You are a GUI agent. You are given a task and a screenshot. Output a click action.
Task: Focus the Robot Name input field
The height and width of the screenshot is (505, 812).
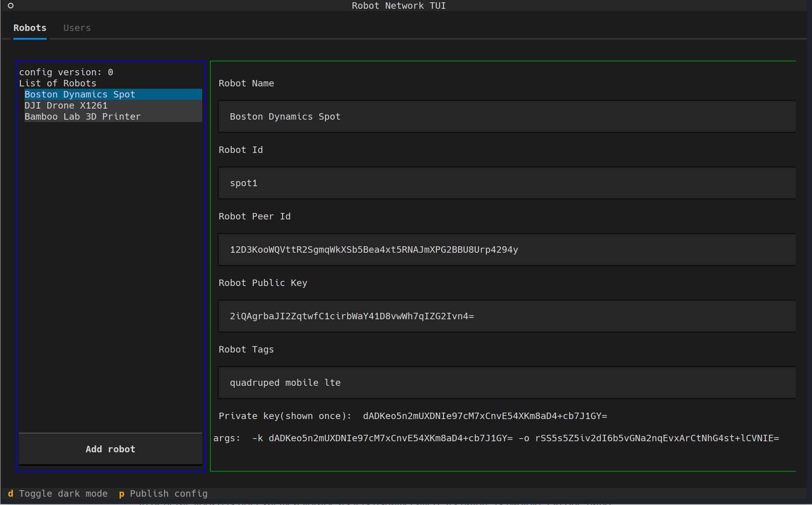pyautogui.click(x=506, y=116)
